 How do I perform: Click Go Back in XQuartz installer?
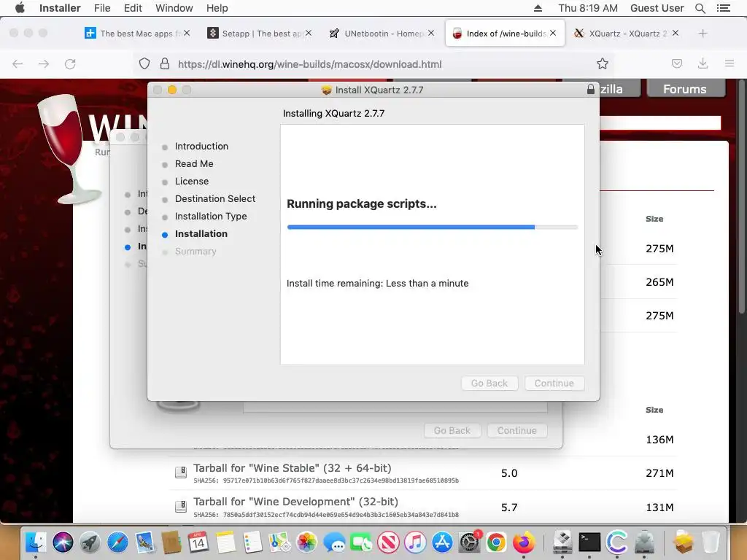[x=489, y=384]
